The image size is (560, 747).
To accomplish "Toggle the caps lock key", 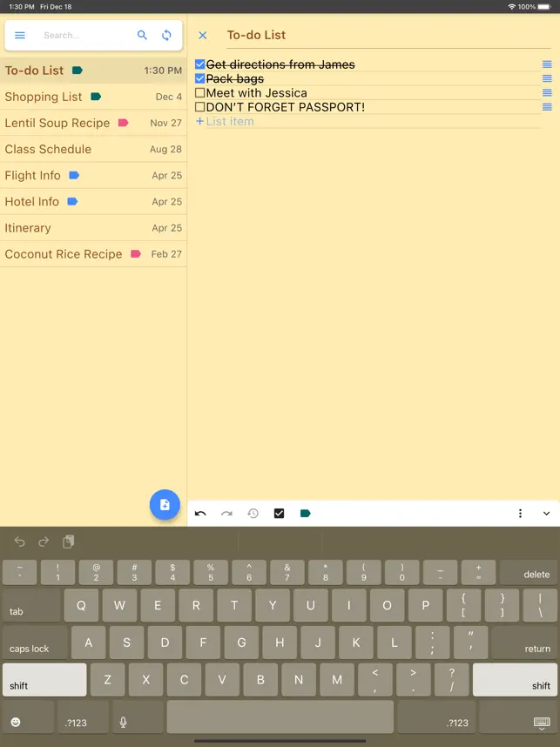I will [35, 643].
